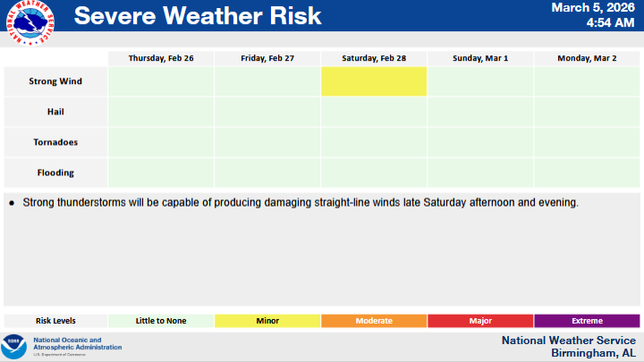Click the Monday, Mar 2 column header
644x362 pixels.
coord(587,58)
